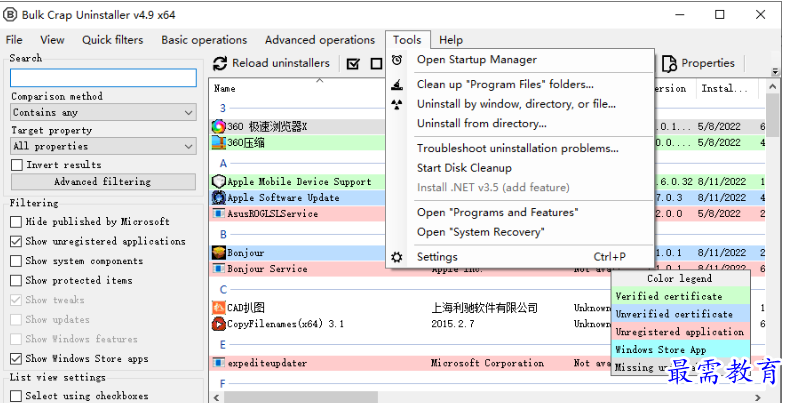Click the Properties document icon in toolbar
The image size is (789, 403).
[x=669, y=63]
